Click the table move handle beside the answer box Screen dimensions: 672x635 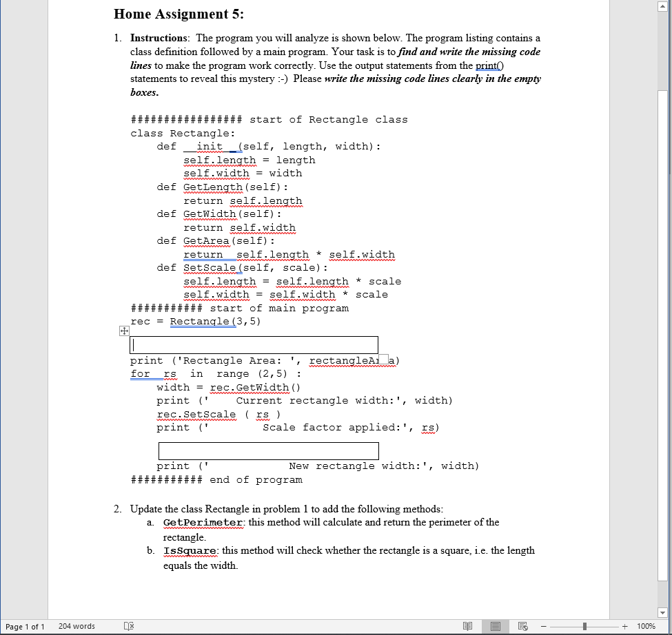[x=124, y=331]
